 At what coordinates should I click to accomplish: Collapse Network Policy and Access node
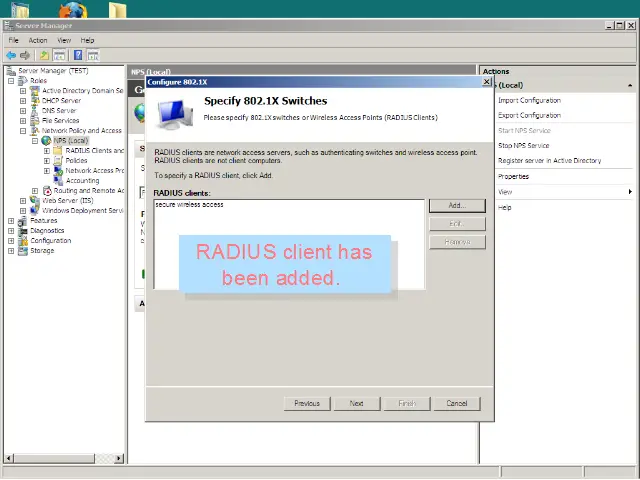pyautogui.click(x=23, y=131)
